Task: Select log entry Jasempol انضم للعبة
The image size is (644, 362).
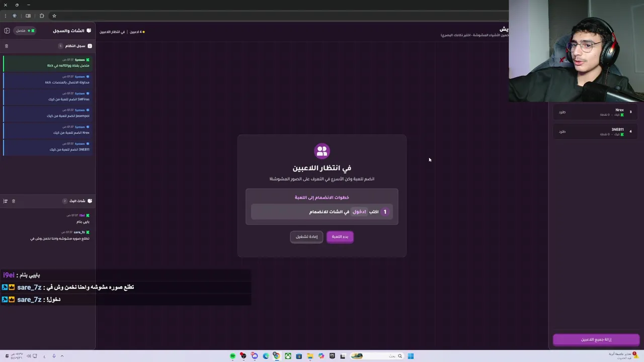Action: pos(47,113)
